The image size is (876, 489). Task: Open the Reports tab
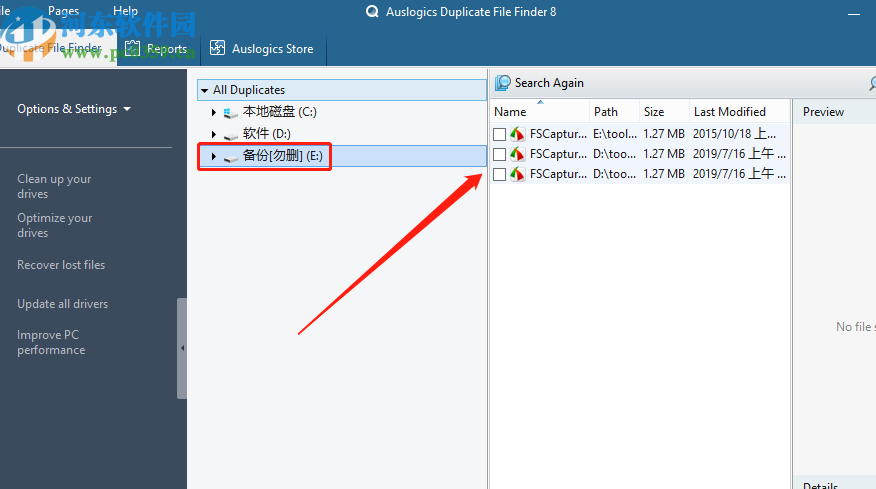pos(156,49)
